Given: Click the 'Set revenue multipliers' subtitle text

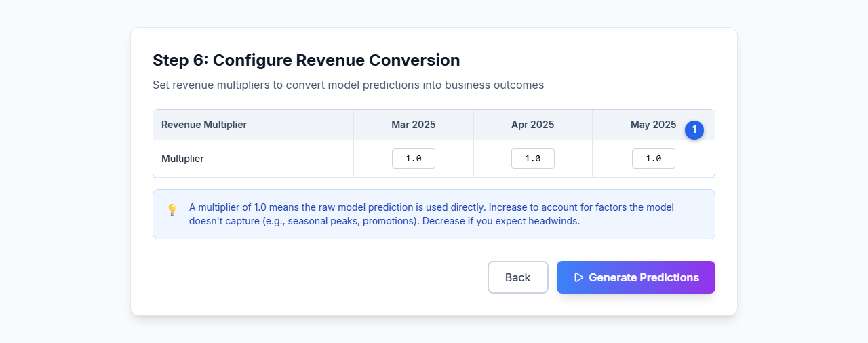Looking at the screenshot, I should 348,85.
